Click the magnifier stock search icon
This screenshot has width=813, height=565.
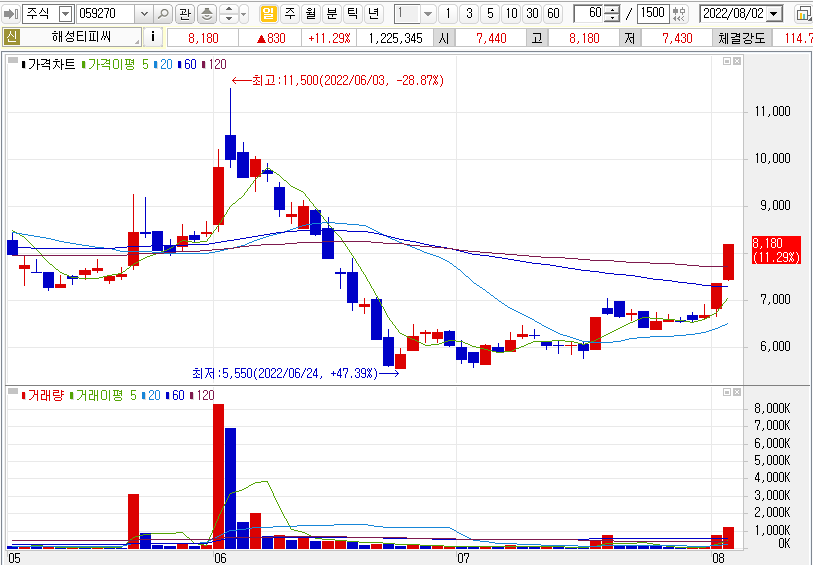163,13
